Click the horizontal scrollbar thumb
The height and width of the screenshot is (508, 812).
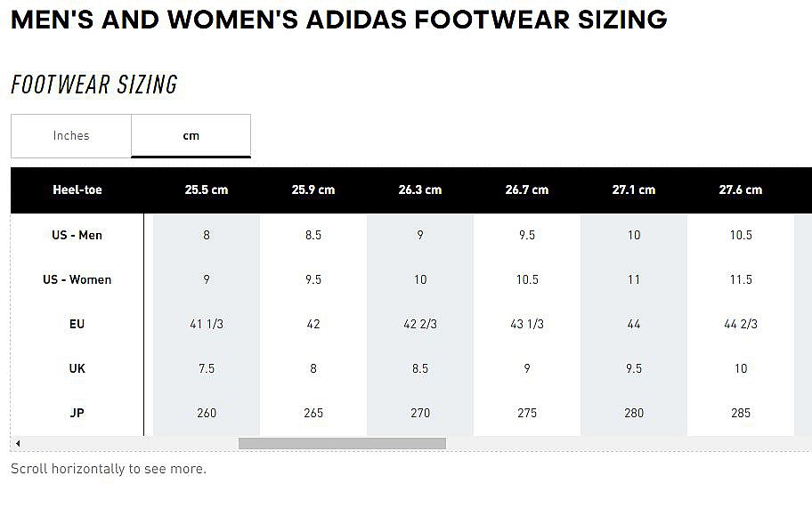click(342, 443)
